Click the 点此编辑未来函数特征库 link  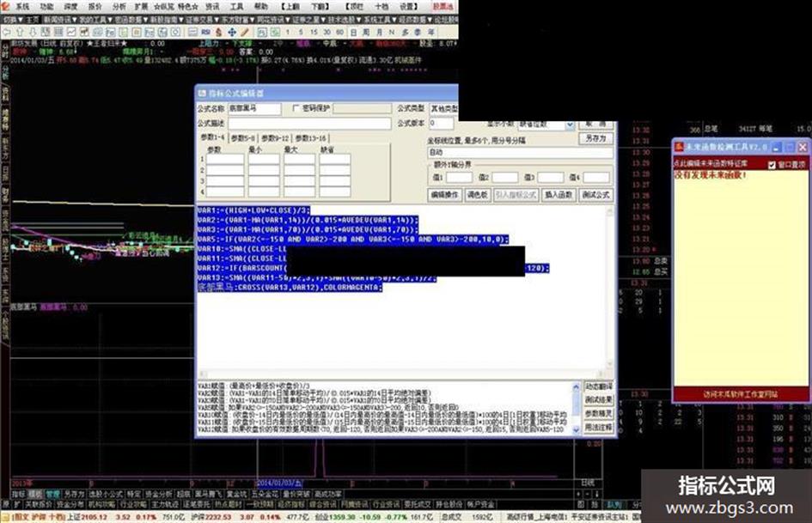pos(711,164)
